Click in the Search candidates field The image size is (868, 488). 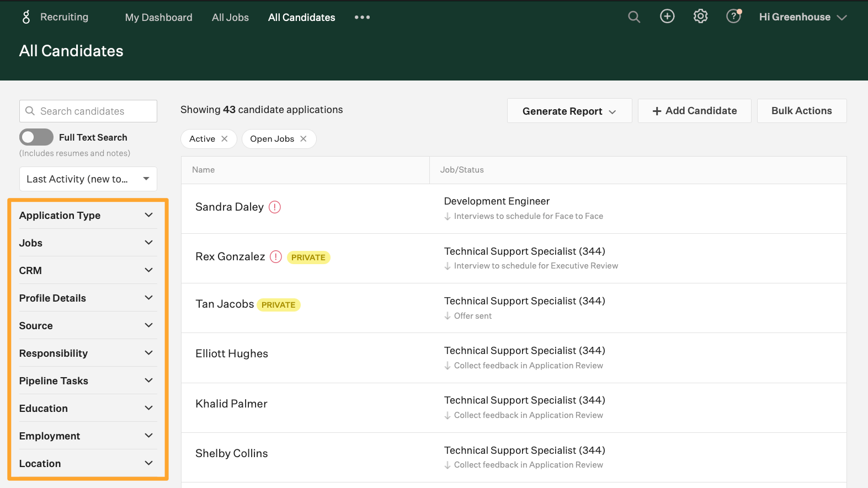[x=88, y=111]
